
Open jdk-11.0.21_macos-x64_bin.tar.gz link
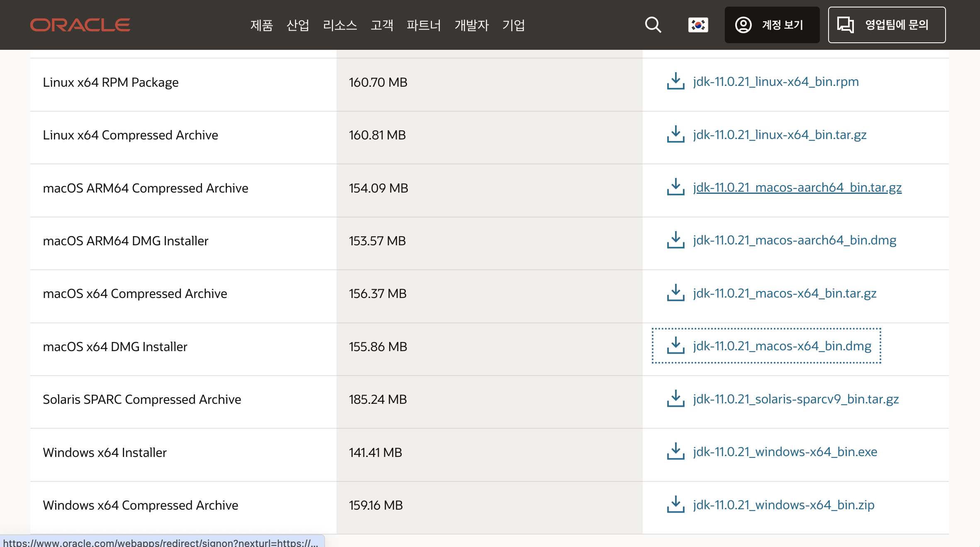click(784, 293)
